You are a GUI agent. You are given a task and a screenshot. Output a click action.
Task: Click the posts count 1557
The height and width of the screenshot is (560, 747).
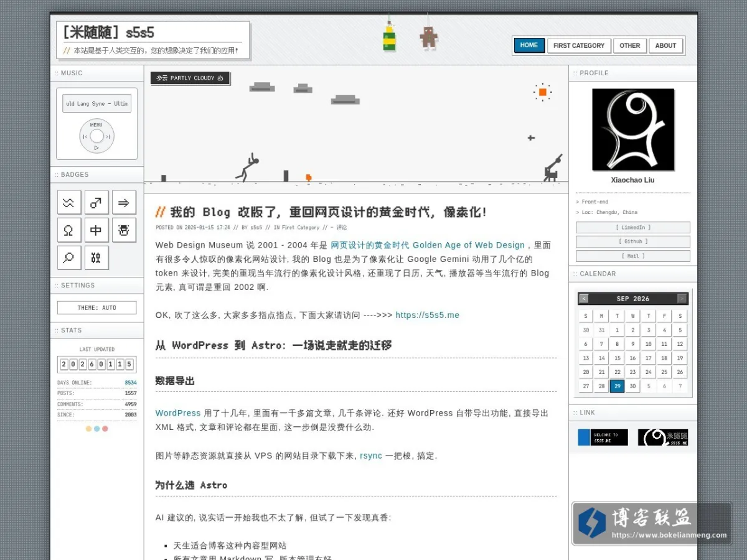[131, 393]
